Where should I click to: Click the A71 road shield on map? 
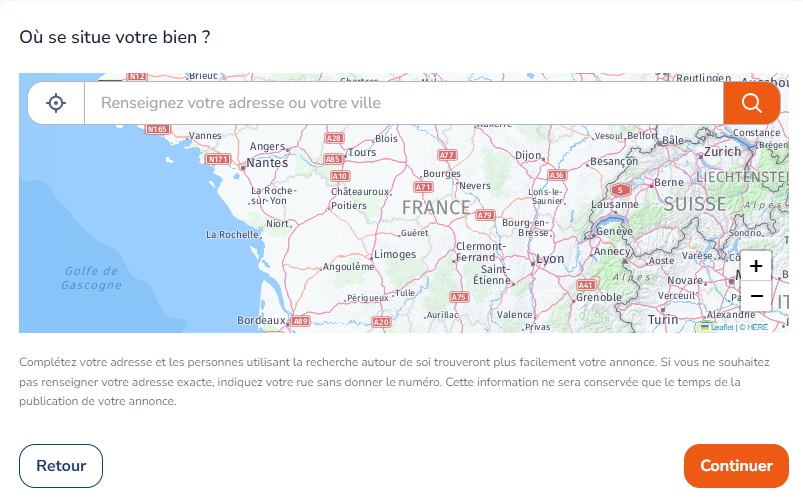(x=424, y=187)
